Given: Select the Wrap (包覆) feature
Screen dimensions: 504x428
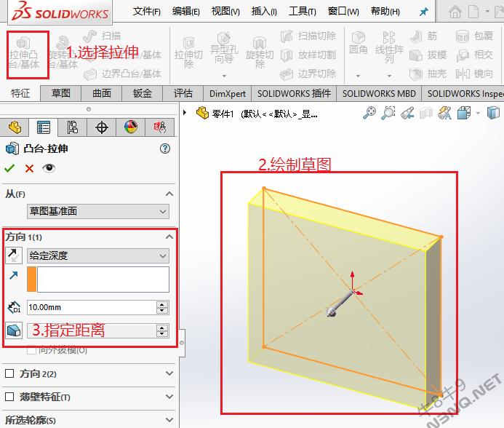Looking at the screenshot, I should point(474,36).
